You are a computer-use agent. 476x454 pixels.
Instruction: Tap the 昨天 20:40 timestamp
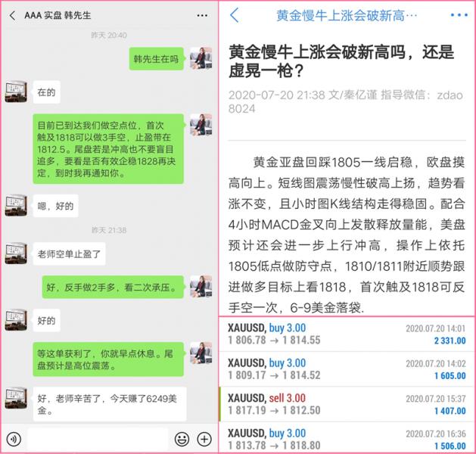(109, 36)
